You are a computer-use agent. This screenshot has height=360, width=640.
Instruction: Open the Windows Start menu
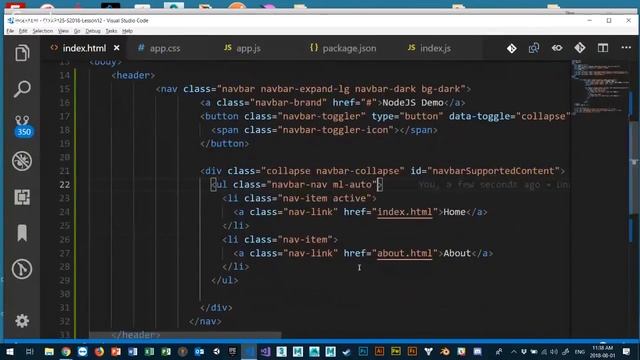click(10, 351)
